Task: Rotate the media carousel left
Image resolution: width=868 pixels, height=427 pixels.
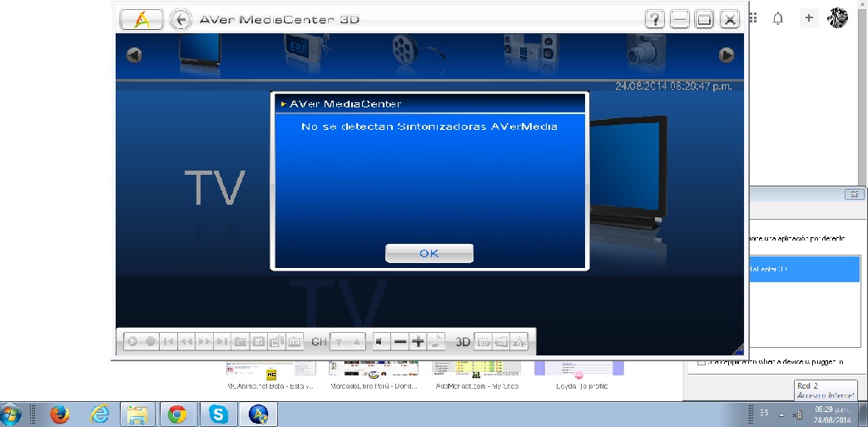Action: click(134, 55)
